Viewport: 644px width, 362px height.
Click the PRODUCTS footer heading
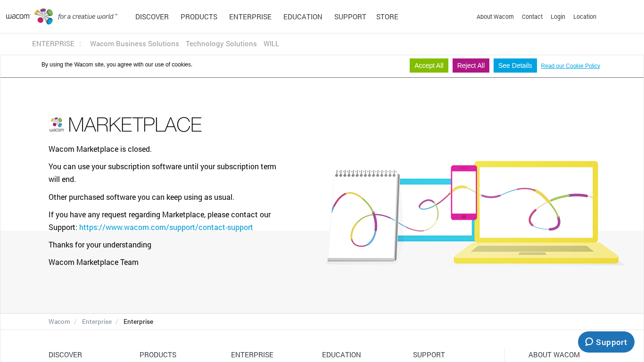(x=158, y=355)
